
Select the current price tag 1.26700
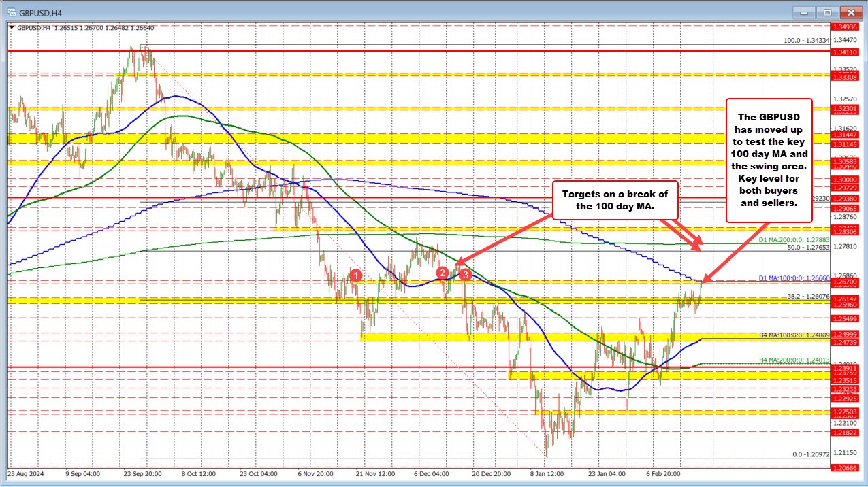coord(846,282)
